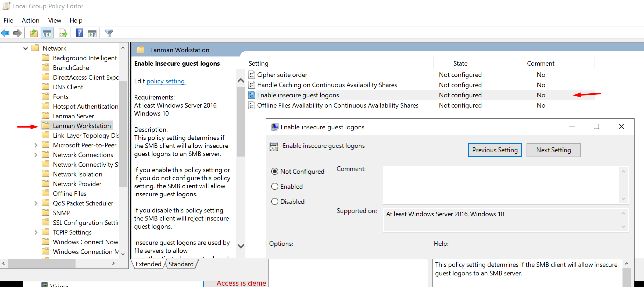Select Windows Connect Now tree item

pos(85,242)
